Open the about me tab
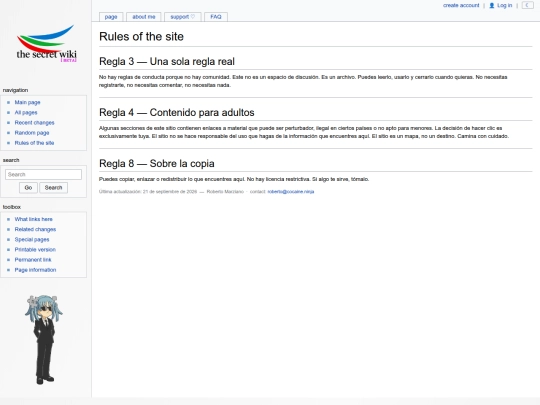Screen dimensions: 540x405 coord(144,17)
